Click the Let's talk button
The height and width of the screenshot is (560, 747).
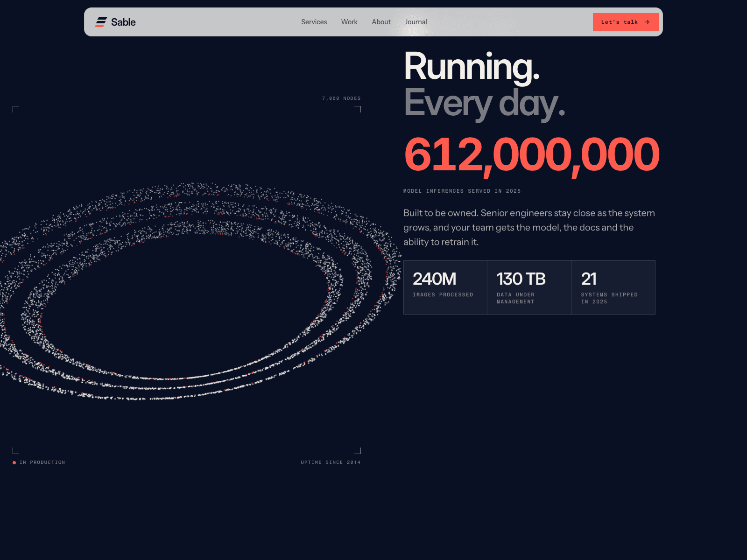pos(626,22)
